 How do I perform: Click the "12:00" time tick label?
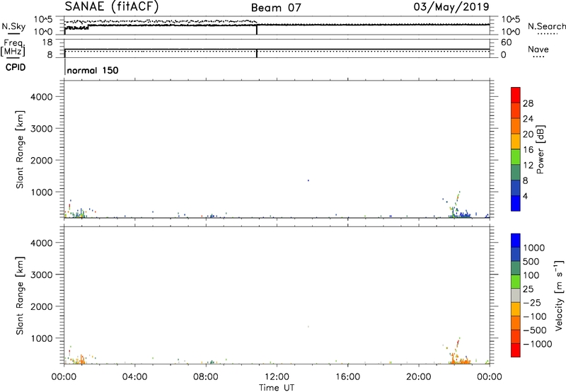tap(277, 377)
